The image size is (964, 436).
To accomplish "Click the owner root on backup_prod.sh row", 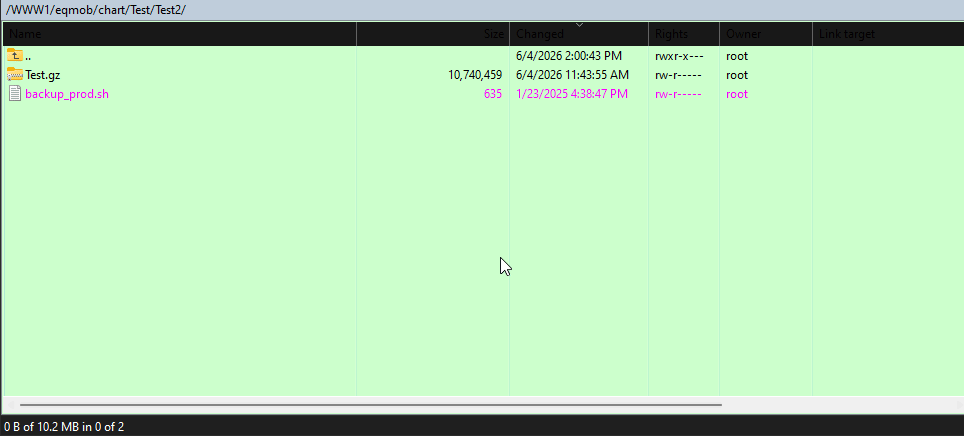I will pyautogui.click(x=737, y=94).
